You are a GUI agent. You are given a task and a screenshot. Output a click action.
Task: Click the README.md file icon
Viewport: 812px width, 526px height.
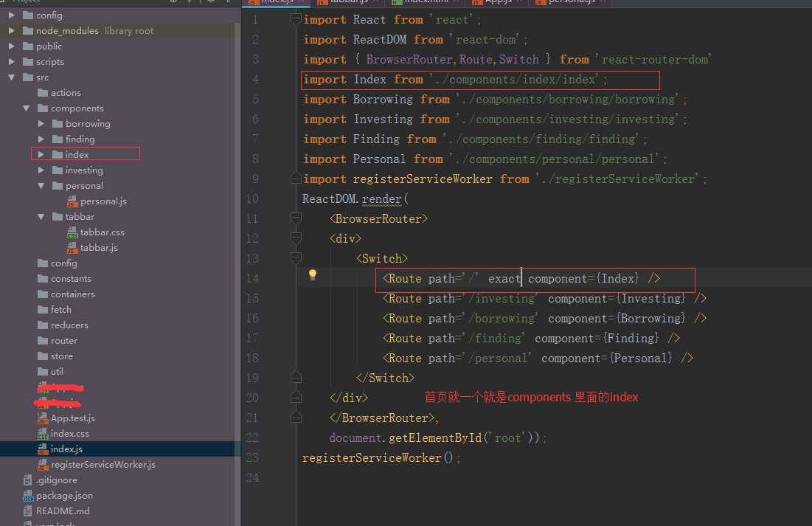(x=28, y=511)
